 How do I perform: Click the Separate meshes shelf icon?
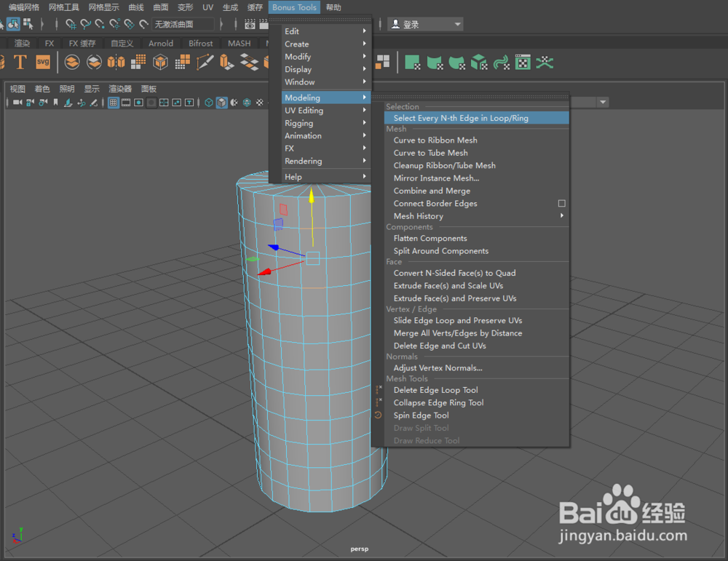[x=94, y=62]
